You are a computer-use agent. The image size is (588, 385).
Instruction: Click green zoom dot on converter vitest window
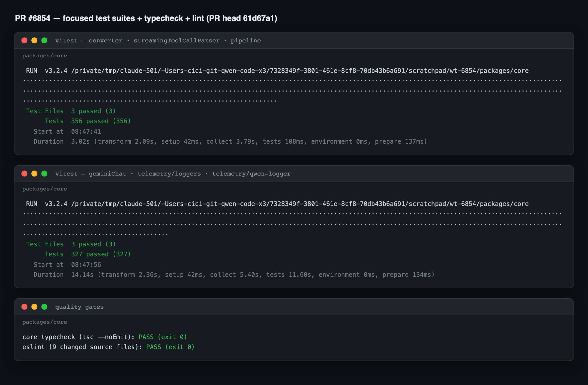(44, 40)
